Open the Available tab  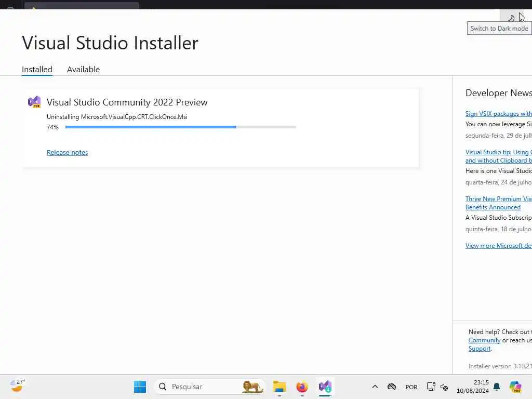(83, 69)
